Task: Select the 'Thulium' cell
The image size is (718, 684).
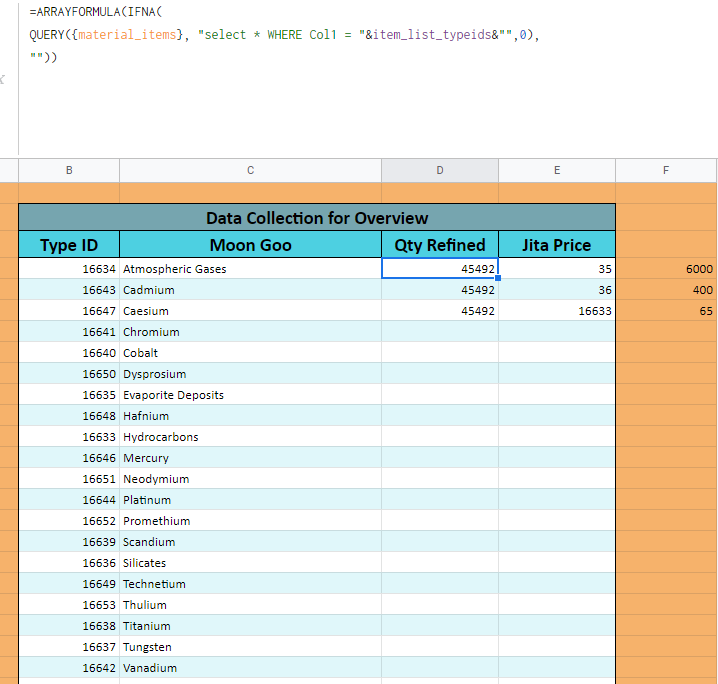Action: (x=250, y=605)
